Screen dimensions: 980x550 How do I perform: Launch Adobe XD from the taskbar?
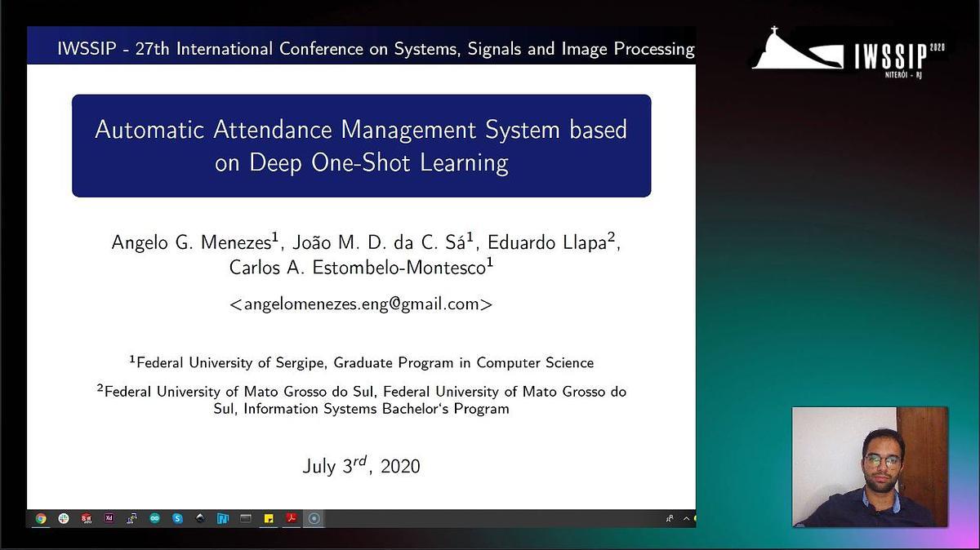109,518
